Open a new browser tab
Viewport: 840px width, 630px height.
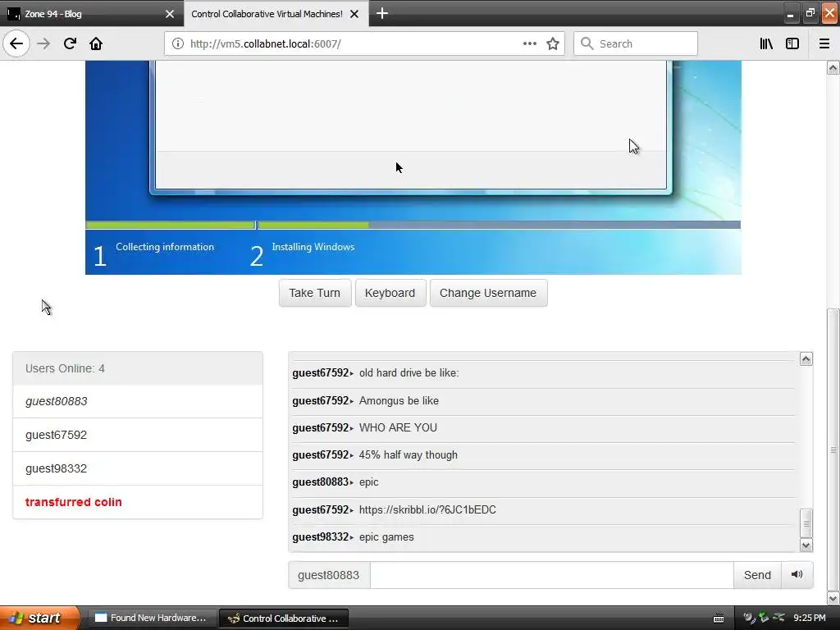pos(382,13)
